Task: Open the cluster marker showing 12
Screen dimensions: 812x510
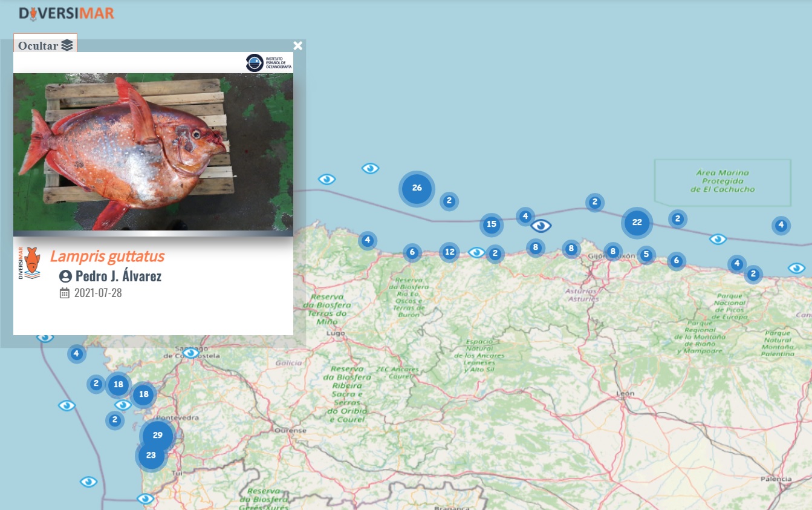Action: point(449,252)
